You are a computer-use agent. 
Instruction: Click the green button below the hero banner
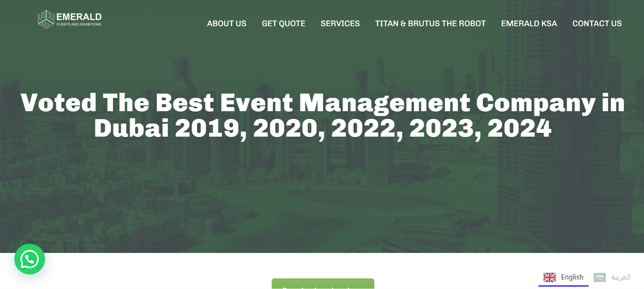pyautogui.click(x=323, y=284)
